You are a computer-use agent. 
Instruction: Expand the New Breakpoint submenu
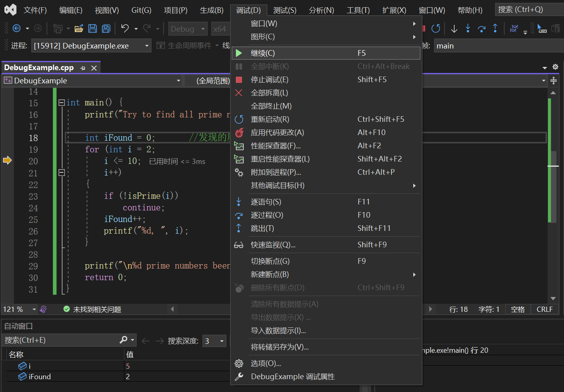tap(326, 275)
